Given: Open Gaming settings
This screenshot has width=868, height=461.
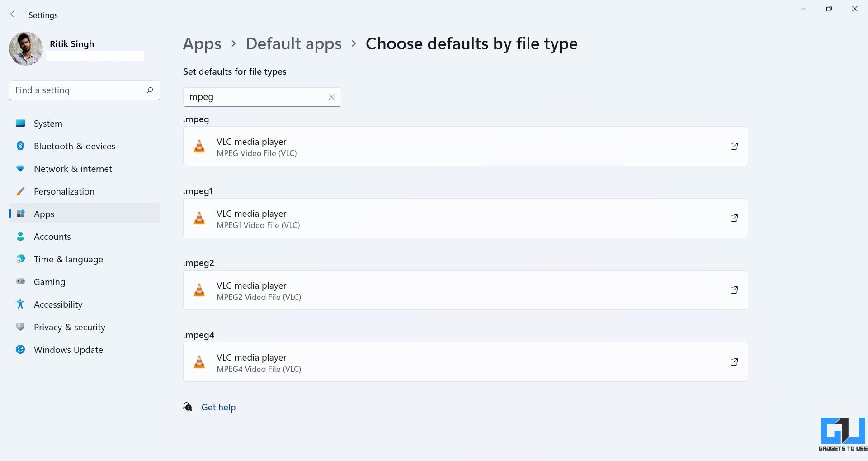Looking at the screenshot, I should click(x=85, y=282).
